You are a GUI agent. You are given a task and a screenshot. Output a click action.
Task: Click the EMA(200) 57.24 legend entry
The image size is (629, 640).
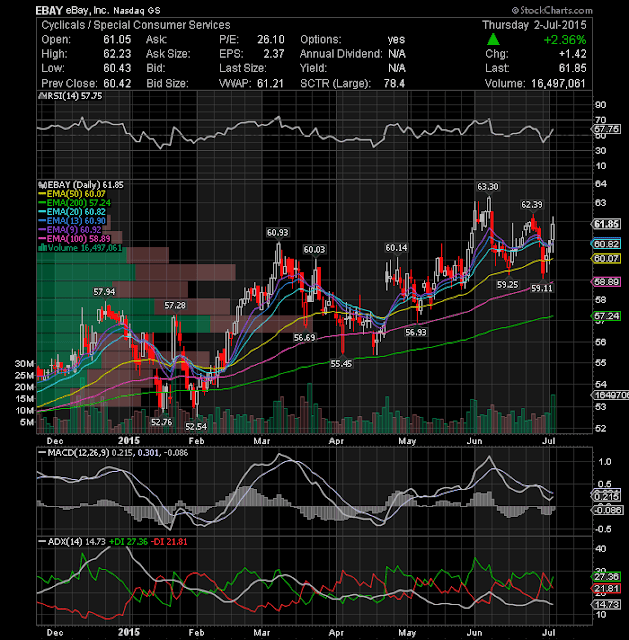(x=74, y=203)
